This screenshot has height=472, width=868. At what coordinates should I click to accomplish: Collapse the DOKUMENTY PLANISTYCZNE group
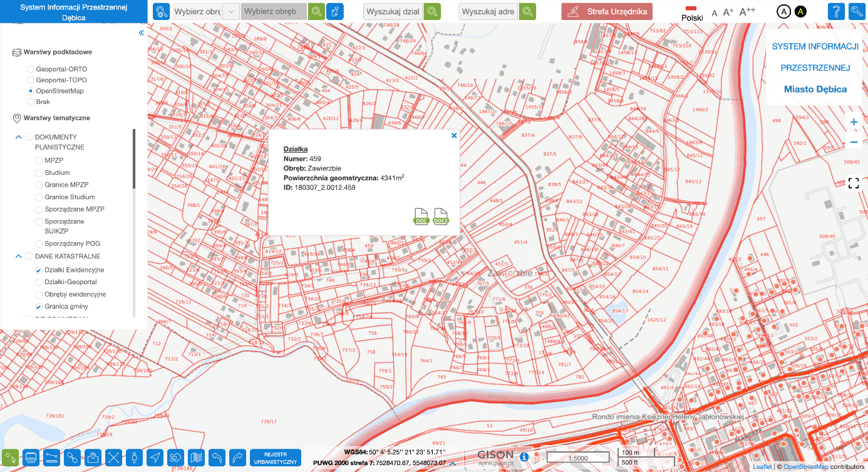18,137
